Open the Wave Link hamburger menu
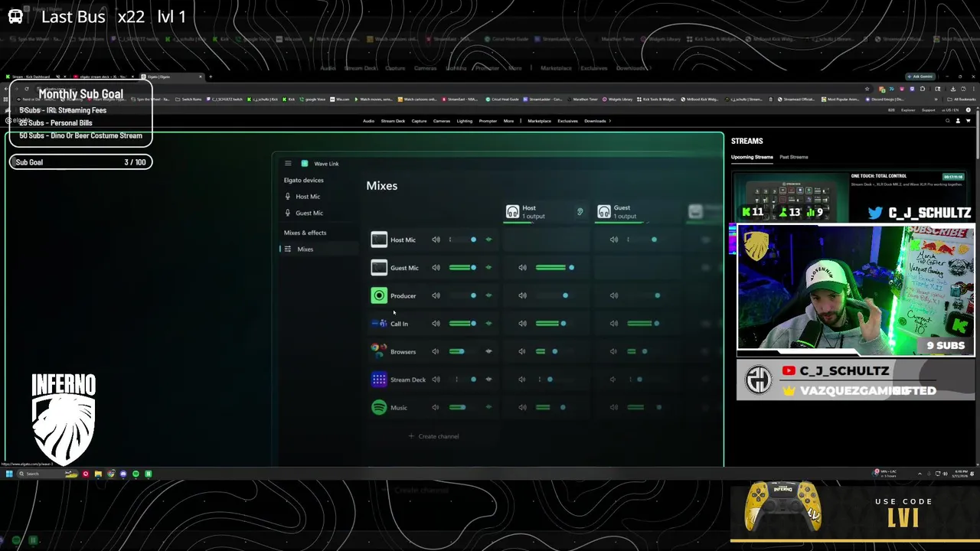This screenshot has height=551, width=980. 288,163
